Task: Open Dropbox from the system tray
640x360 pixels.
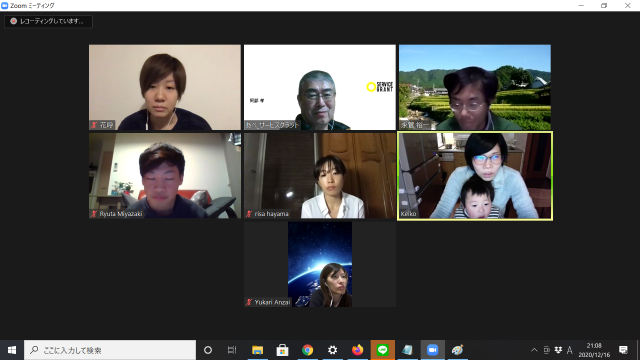Action: pyautogui.click(x=558, y=350)
